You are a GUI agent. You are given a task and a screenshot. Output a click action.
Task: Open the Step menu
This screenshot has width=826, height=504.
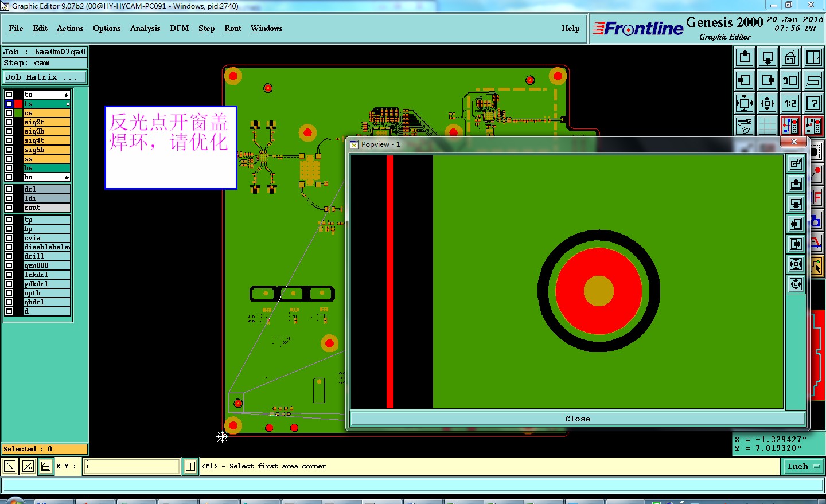[206, 28]
